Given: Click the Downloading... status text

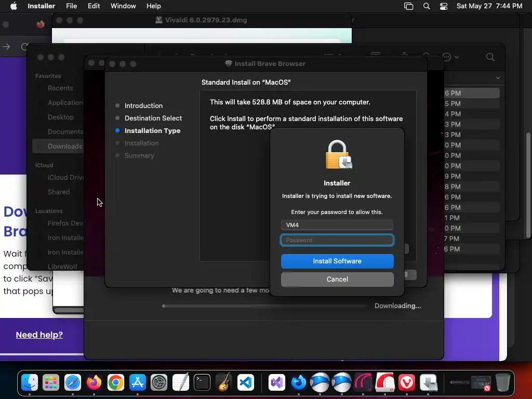Looking at the screenshot, I should pyautogui.click(x=397, y=305).
